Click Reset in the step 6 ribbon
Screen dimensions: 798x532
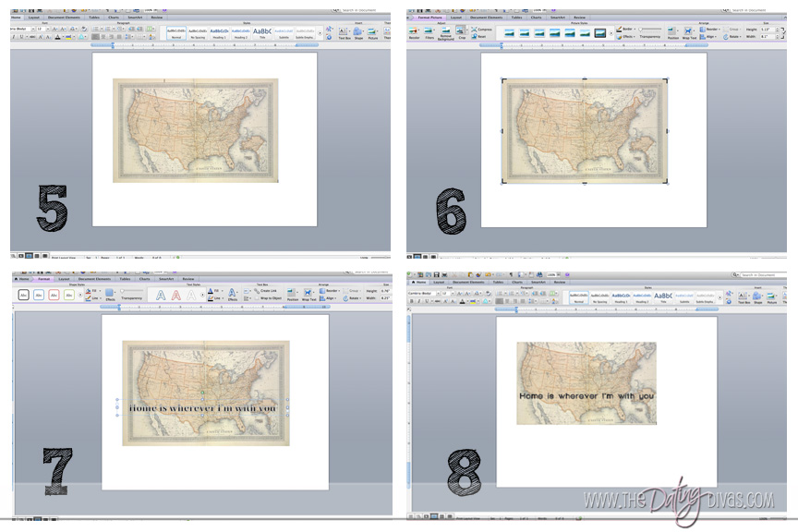[x=479, y=37]
